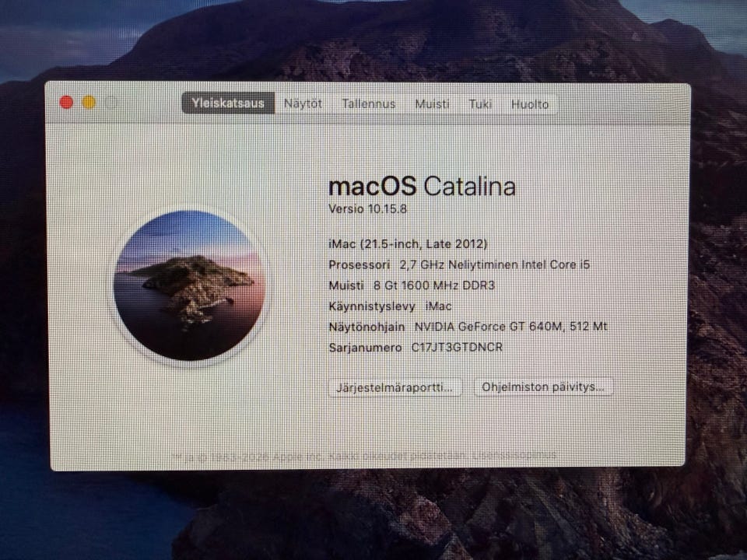Open the Tallennus tab
Viewport: 747px width, 560px height.
point(369,103)
